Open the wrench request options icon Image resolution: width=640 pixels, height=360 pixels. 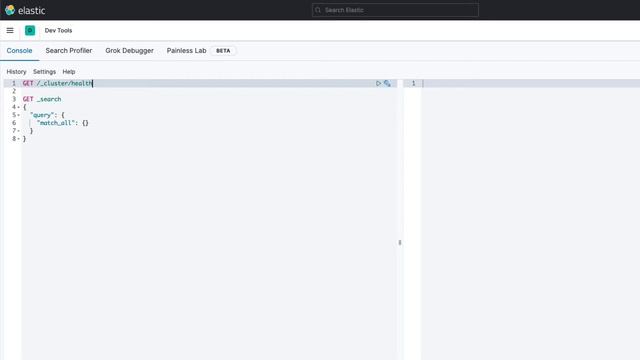[387, 83]
